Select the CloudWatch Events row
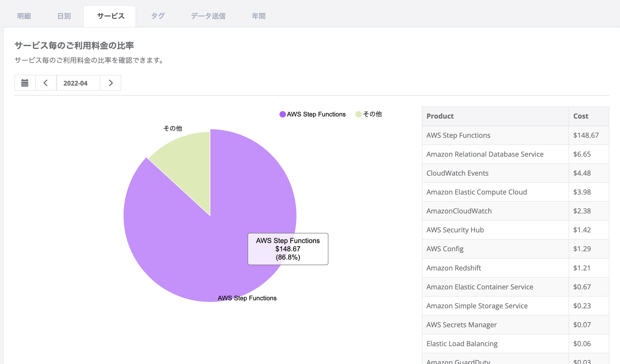The width and height of the screenshot is (620, 364). pyautogui.click(x=515, y=173)
